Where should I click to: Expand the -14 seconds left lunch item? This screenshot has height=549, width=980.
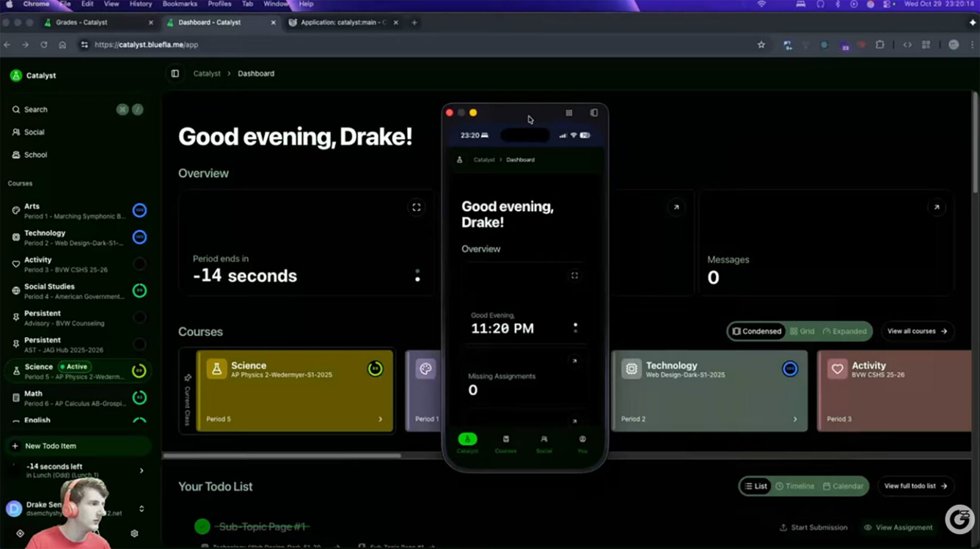tap(141, 470)
